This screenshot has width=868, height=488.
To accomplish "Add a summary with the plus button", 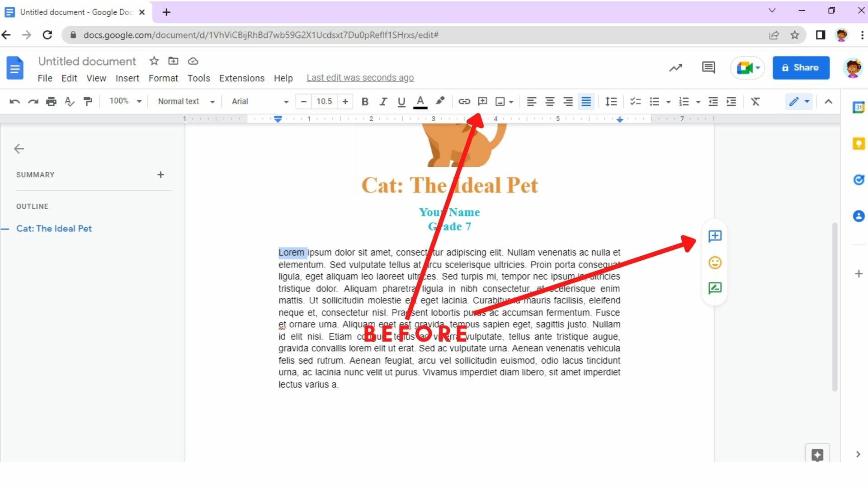I will 160,175.
